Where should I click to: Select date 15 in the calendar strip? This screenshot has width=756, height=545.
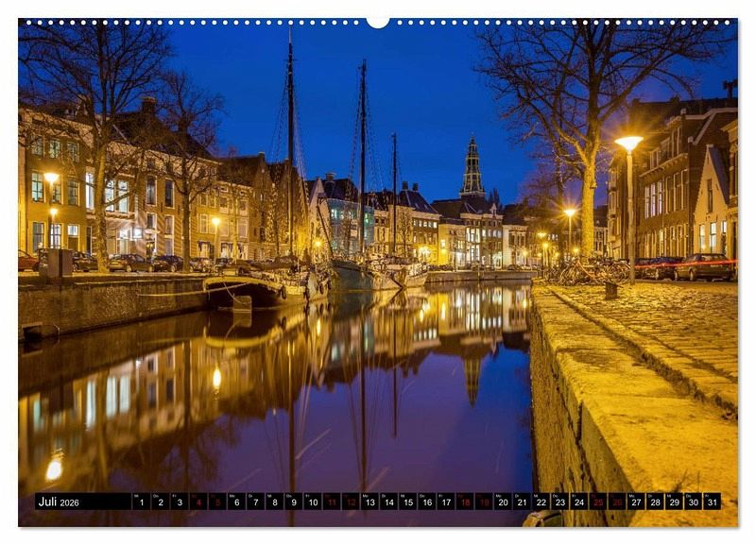408,502
